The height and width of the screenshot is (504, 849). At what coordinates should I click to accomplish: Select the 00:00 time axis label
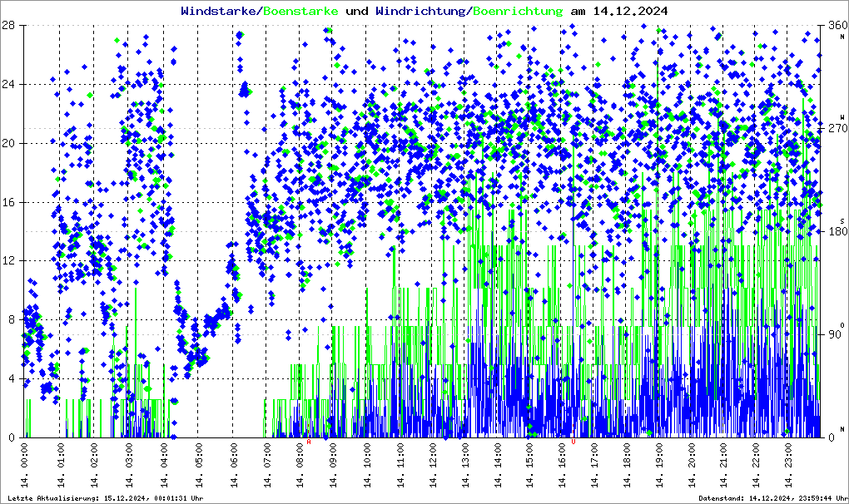[x=27, y=467]
